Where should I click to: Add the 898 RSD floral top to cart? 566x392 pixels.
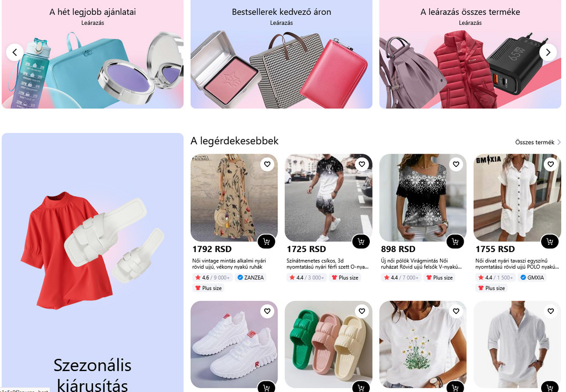(x=455, y=242)
